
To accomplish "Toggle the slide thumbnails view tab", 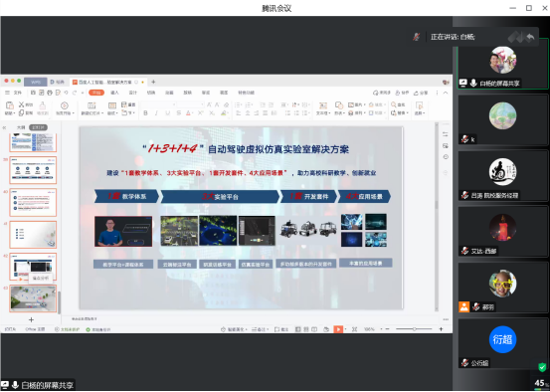I will pyautogui.click(x=38, y=127).
